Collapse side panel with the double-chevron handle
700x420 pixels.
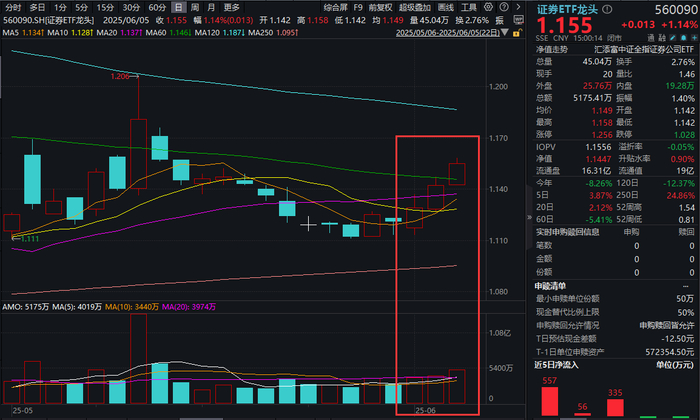coord(529,217)
